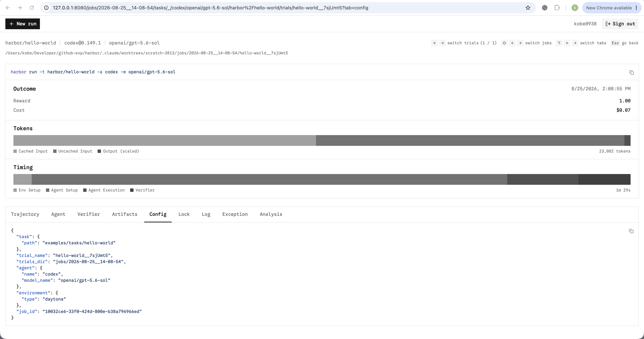Click left arrow key for switch jobs

[x=512, y=43]
